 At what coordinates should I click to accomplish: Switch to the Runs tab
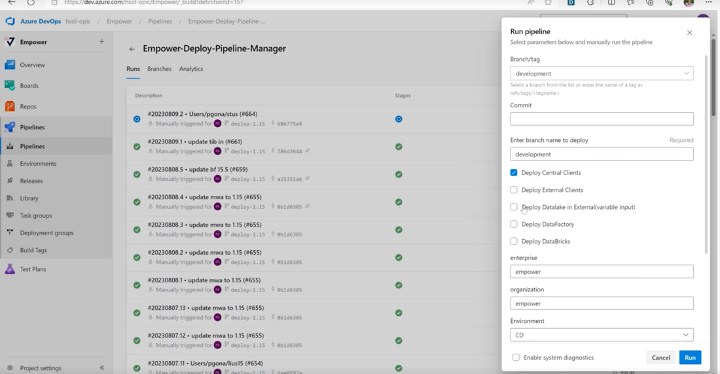coord(133,69)
